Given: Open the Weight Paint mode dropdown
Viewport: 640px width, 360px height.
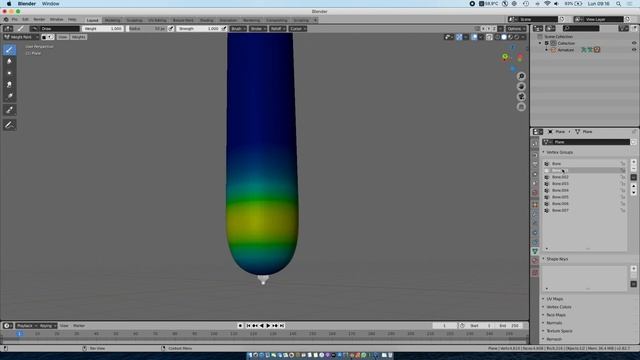Looking at the screenshot, I should pos(21,37).
